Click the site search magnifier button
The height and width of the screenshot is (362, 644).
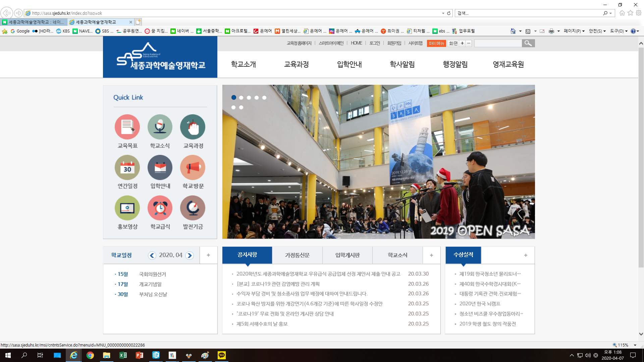point(528,43)
